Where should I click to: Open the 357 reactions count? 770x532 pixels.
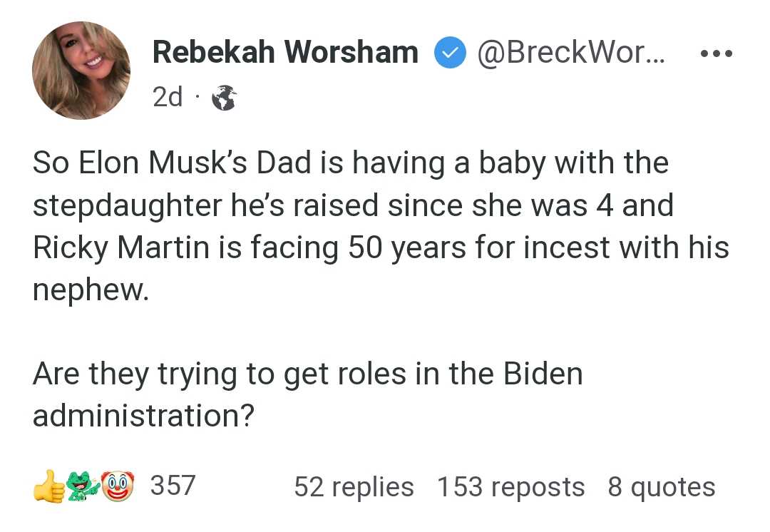coord(173,486)
